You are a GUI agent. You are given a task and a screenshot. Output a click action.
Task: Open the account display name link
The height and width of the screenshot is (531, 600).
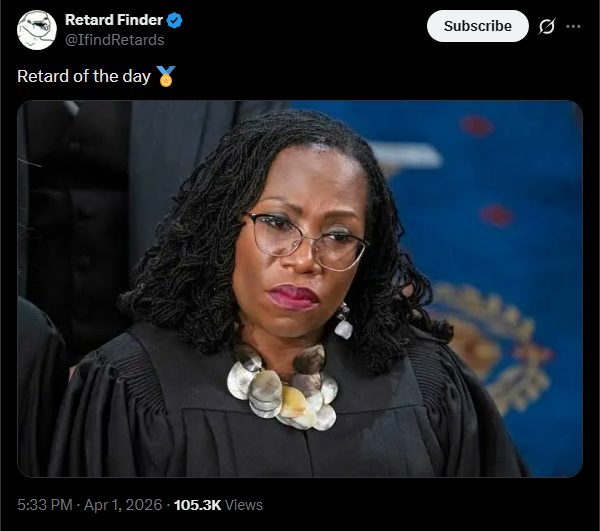113,20
